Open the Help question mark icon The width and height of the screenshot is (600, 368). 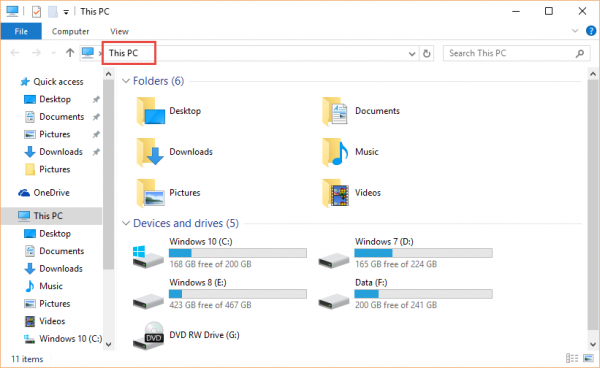(591, 31)
